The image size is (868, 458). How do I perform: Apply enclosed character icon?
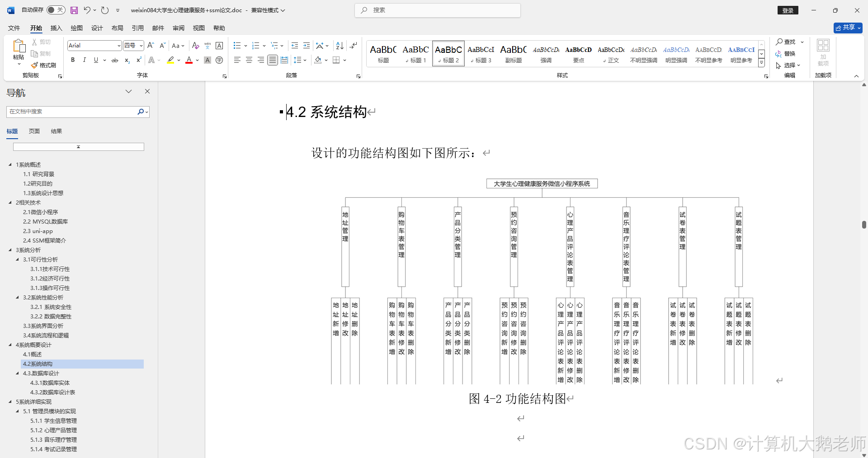219,60
